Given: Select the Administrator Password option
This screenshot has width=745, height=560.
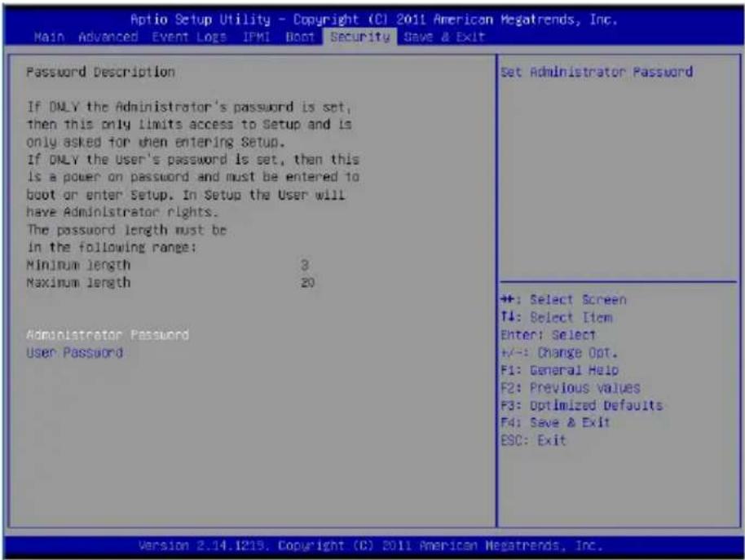Looking at the screenshot, I should (108, 335).
